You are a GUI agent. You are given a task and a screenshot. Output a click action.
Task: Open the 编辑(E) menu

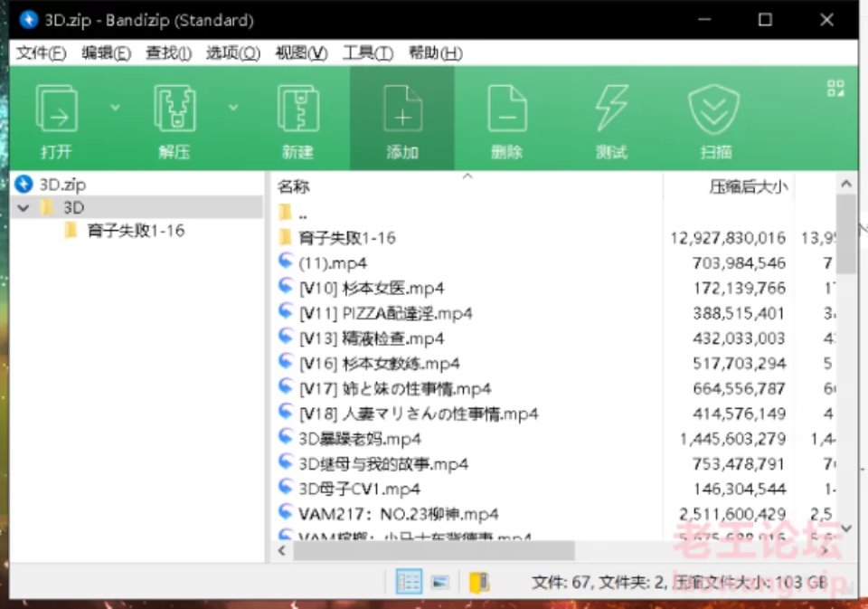[106, 53]
